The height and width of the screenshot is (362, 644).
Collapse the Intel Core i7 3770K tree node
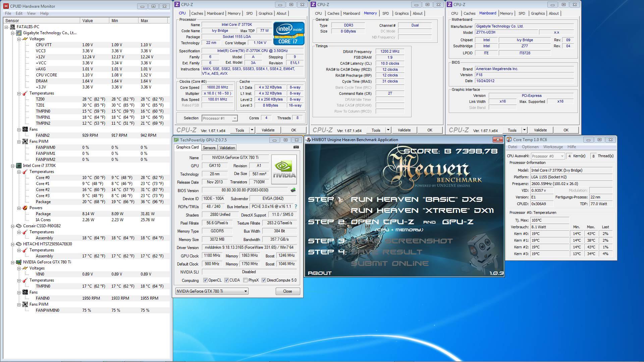pos(12,166)
